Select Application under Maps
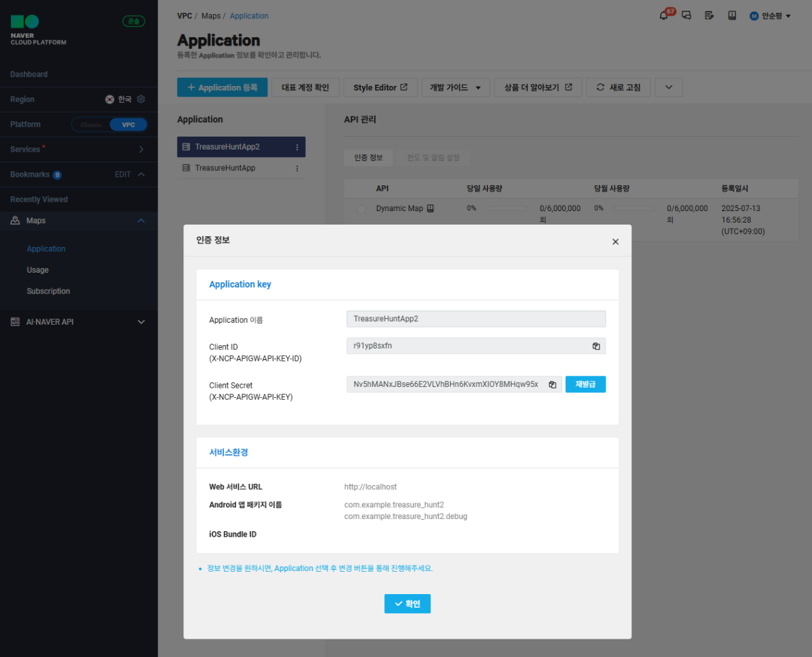Screen dimensions: 812x657 click(x=46, y=249)
